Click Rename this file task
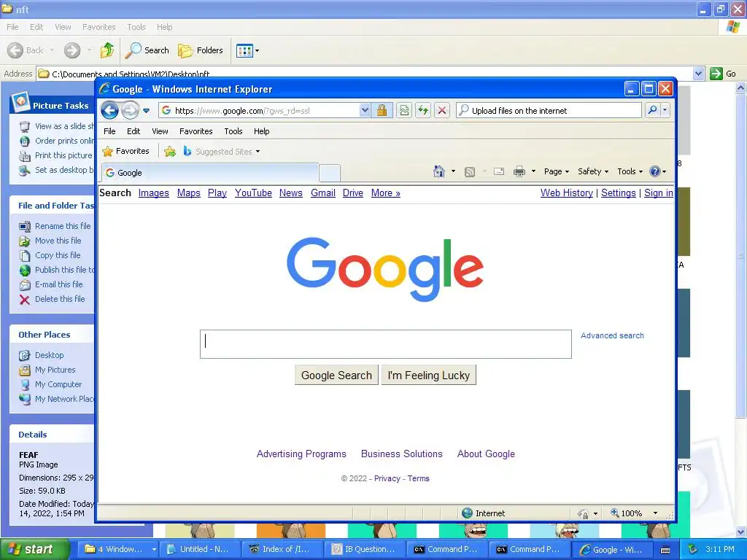Image resolution: width=747 pixels, height=560 pixels. click(x=63, y=226)
